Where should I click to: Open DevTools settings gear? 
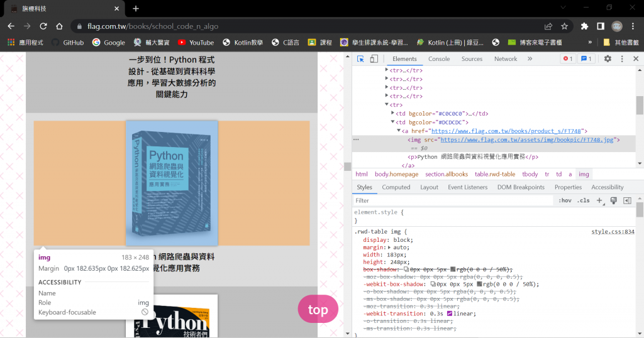608,59
